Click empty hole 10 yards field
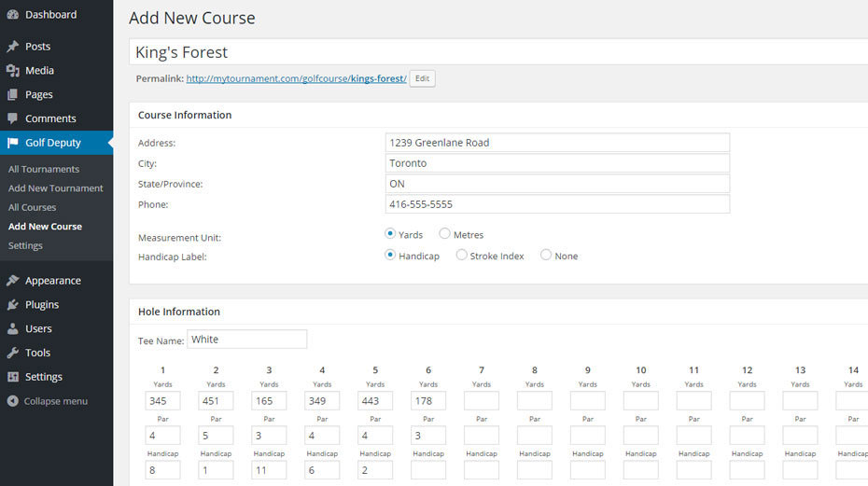This screenshot has width=868, height=486. click(x=641, y=401)
